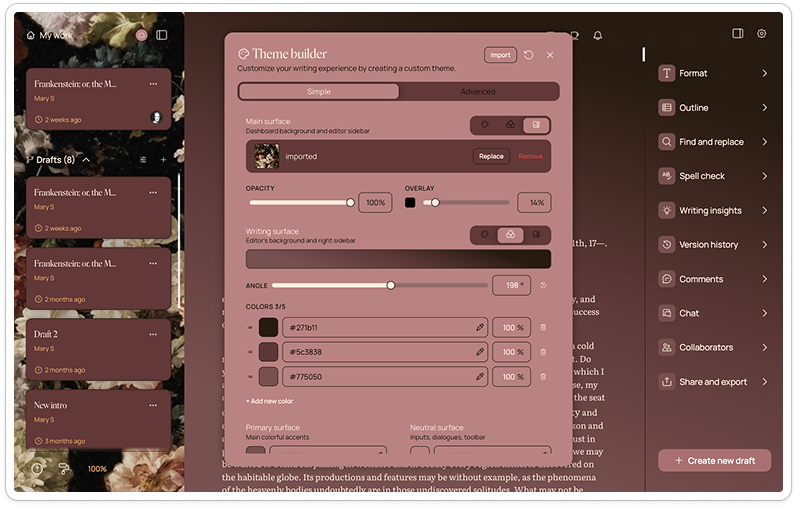Switch to the Advanced tab
The image size is (798, 508).
478,92
